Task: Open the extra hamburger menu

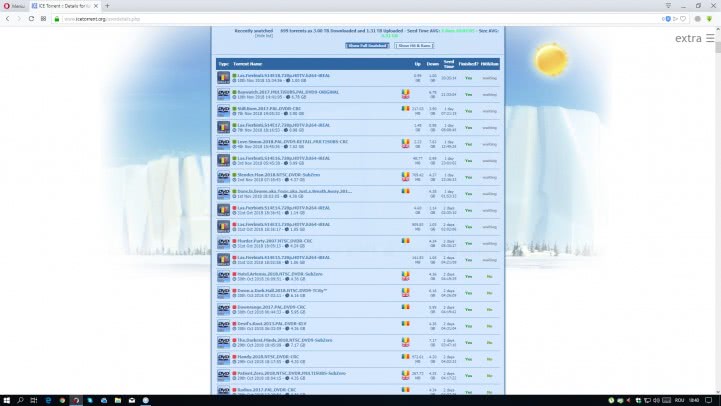Action: 709,39
